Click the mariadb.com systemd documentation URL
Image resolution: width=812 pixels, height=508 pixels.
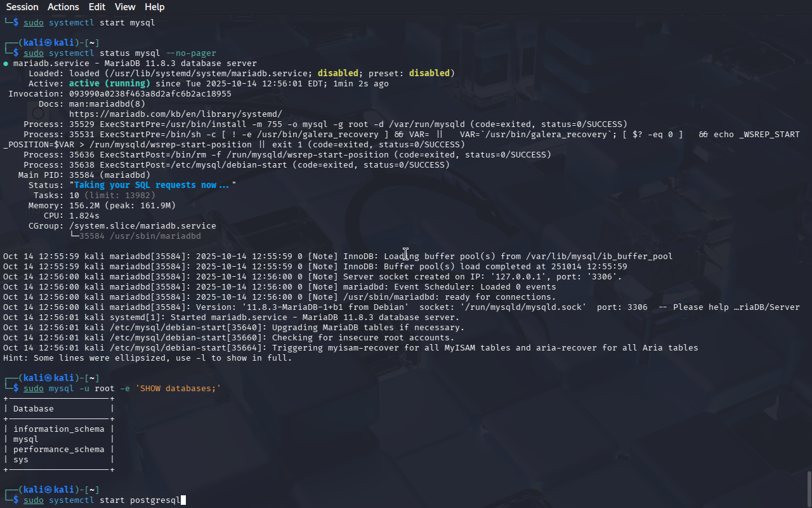[175, 114]
